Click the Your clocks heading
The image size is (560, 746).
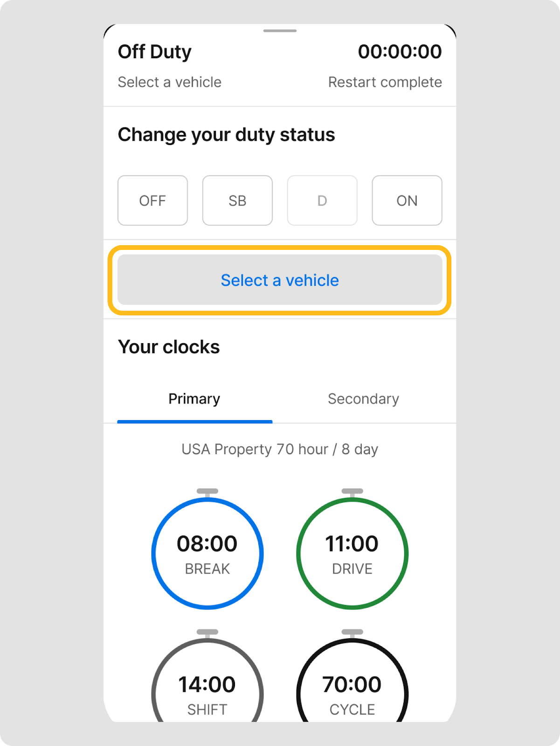click(169, 347)
